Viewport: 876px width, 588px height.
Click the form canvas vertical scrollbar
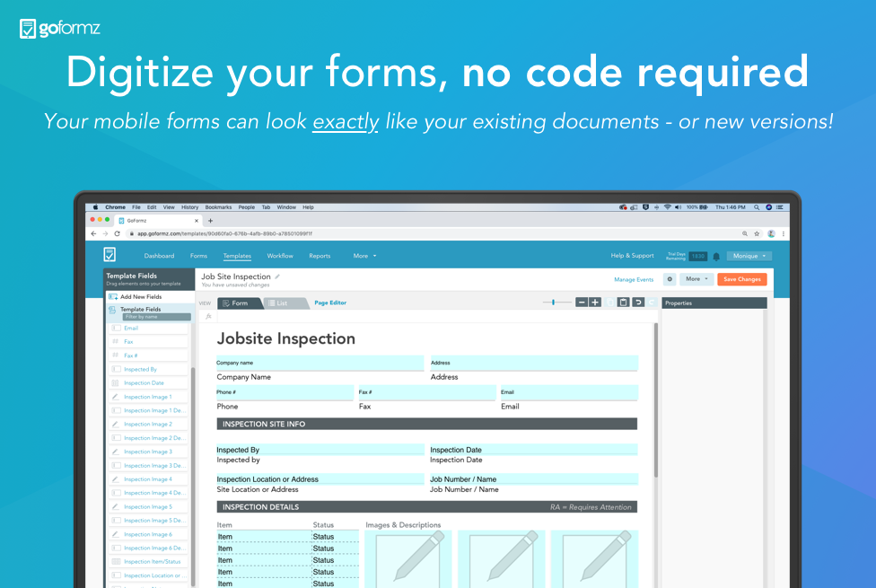click(x=655, y=400)
